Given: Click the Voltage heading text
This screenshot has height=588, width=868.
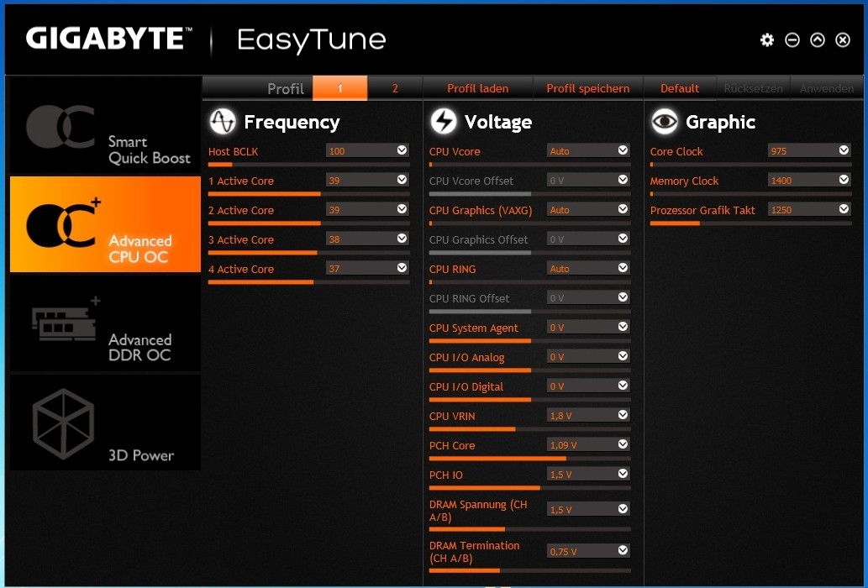Looking at the screenshot, I should [x=498, y=122].
